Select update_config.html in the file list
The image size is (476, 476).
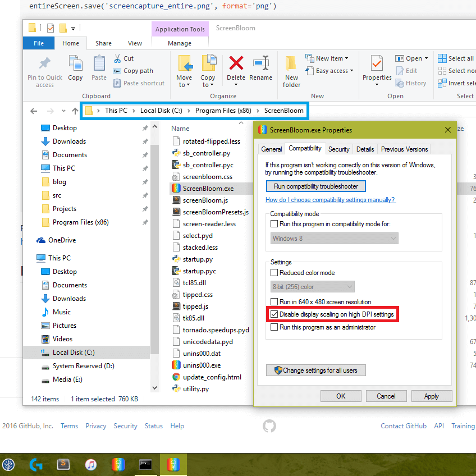pos(212,377)
